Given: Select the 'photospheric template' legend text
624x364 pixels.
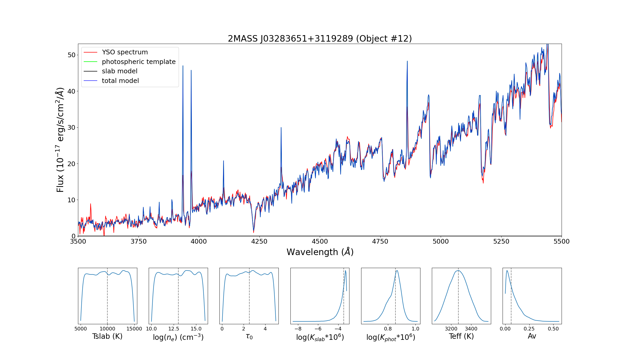Looking at the screenshot, I should [139, 62].
